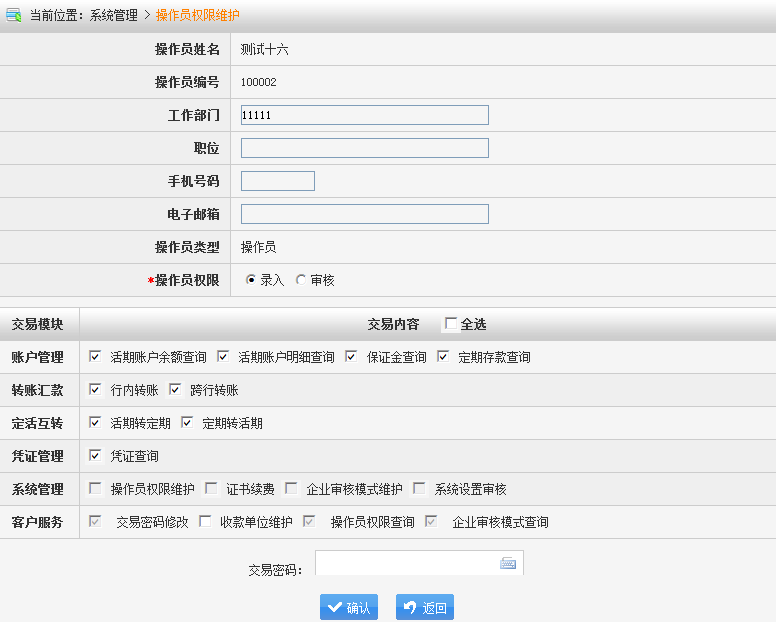The height and width of the screenshot is (623, 777).
Task: Click the 职位 text field
Action: 364,148
